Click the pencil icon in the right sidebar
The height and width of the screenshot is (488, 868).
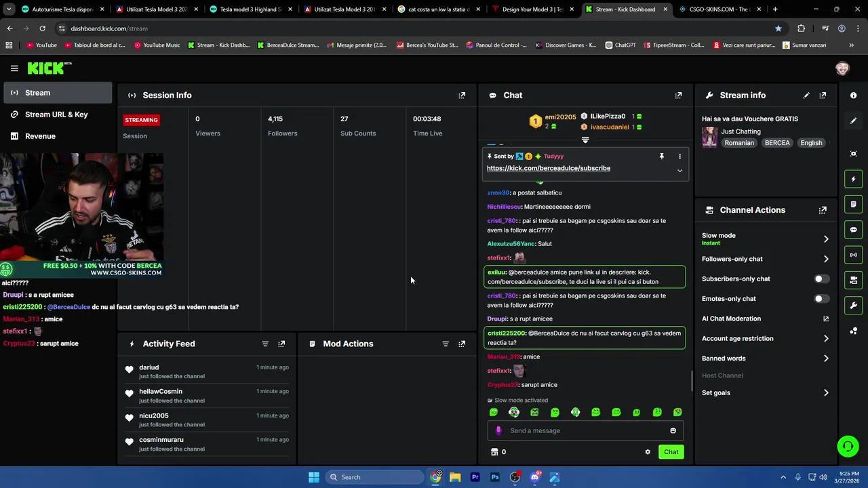click(x=853, y=121)
